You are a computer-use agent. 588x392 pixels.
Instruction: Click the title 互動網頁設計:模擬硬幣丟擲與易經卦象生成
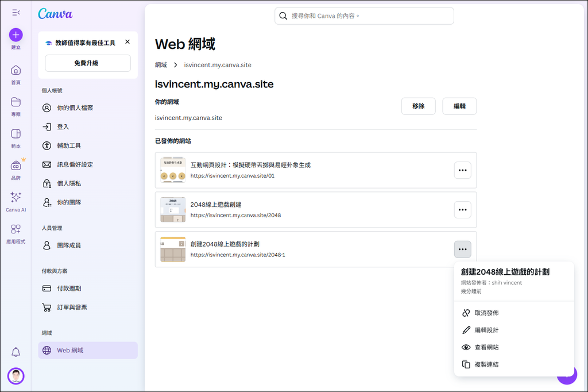(x=250, y=165)
